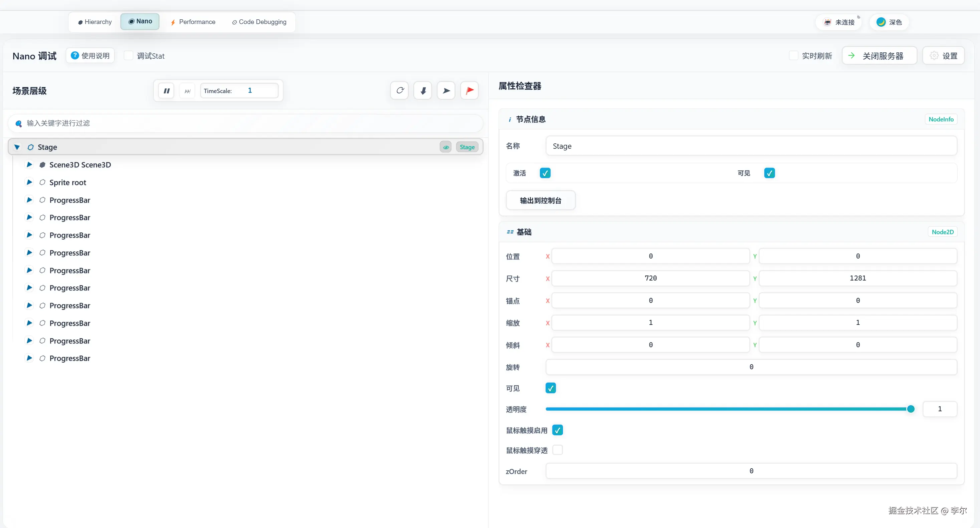980x528 pixels.
Task: Click the download arrow toolbar icon
Action: (x=423, y=90)
